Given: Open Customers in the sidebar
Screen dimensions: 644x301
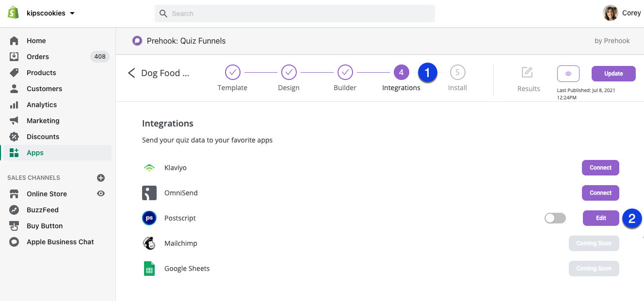Looking at the screenshot, I should tap(45, 89).
